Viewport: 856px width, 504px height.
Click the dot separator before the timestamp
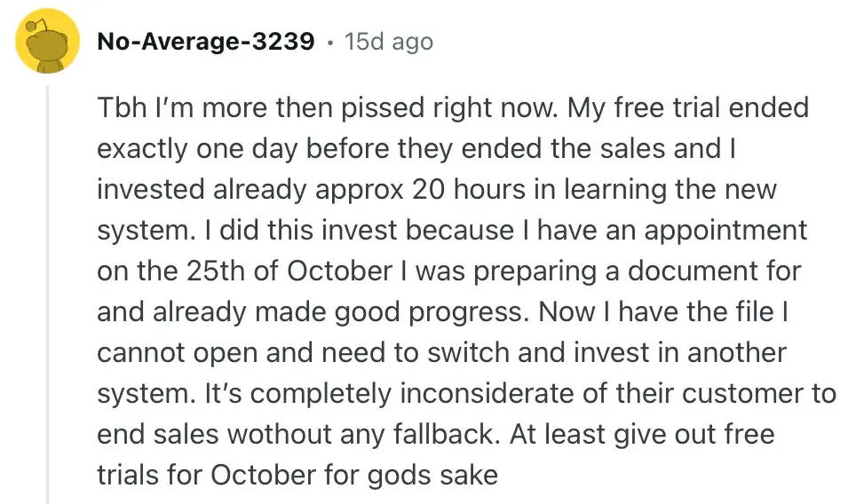[329, 42]
